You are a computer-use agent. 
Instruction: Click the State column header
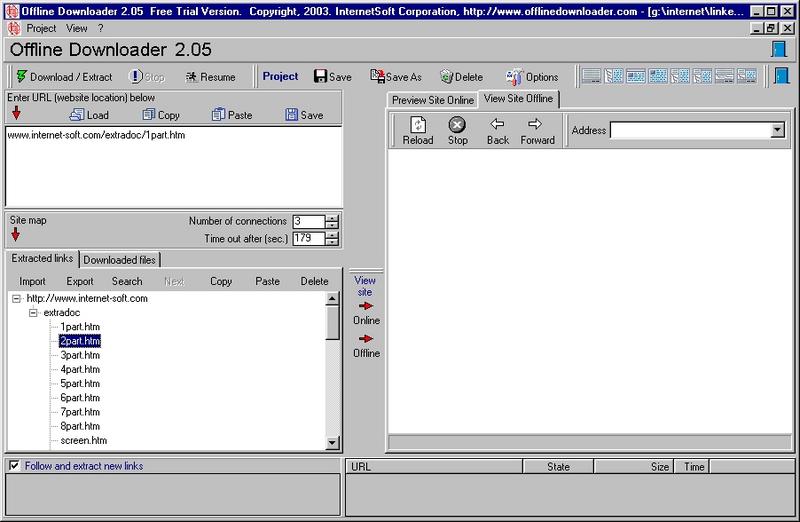point(558,466)
